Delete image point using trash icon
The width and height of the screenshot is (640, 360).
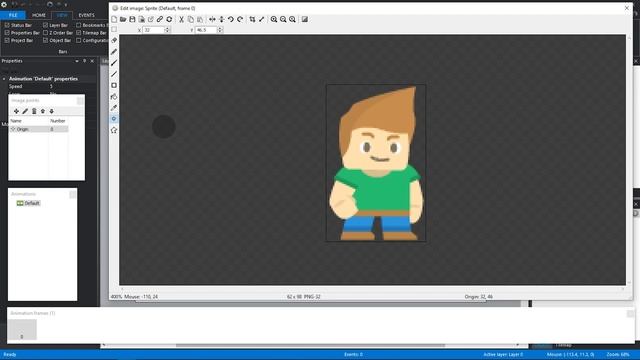(34, 111)
